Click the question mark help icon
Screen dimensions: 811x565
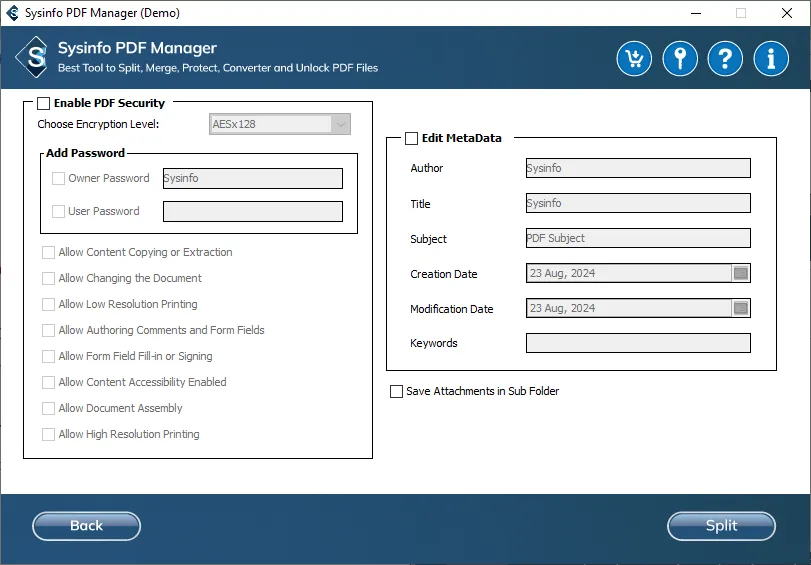tap(725, 59)
